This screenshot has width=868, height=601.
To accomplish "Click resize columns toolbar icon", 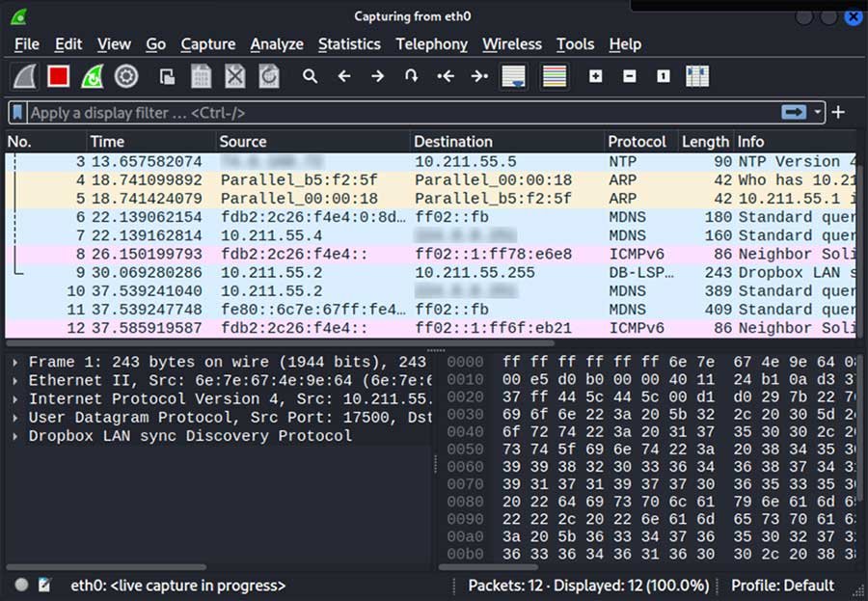I will pyautogui.click(x=697, y=76).
